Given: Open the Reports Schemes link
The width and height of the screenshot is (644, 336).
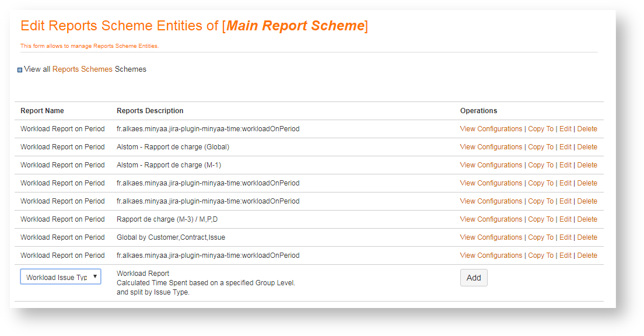Looking at the screenshot, I should pos(82,69).
